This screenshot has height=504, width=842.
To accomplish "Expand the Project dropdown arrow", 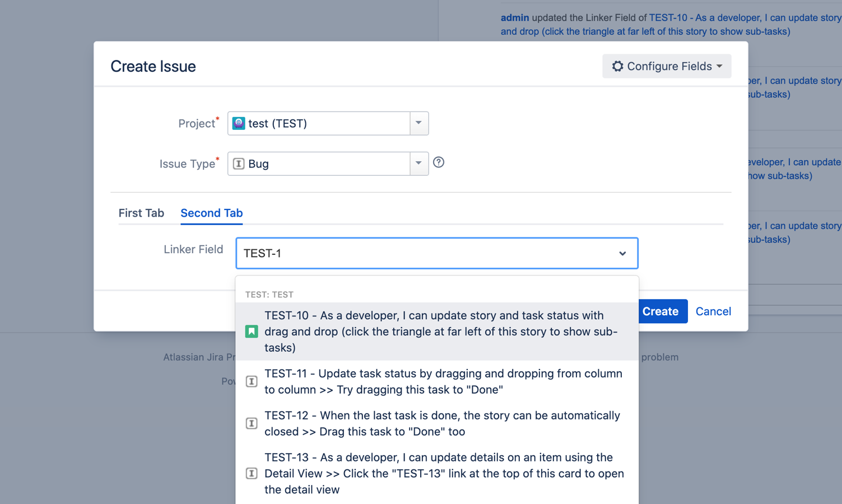I will [418, 123].
